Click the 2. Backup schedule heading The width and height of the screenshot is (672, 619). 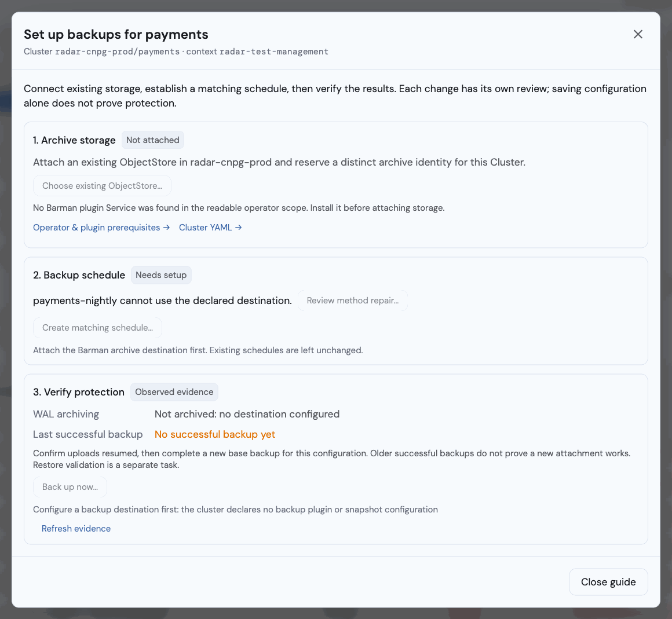click(x=79, y=275)
